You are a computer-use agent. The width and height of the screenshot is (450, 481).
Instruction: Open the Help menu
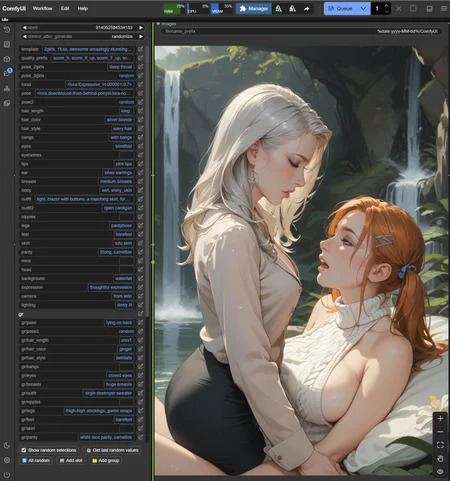(x=83, y=8)
